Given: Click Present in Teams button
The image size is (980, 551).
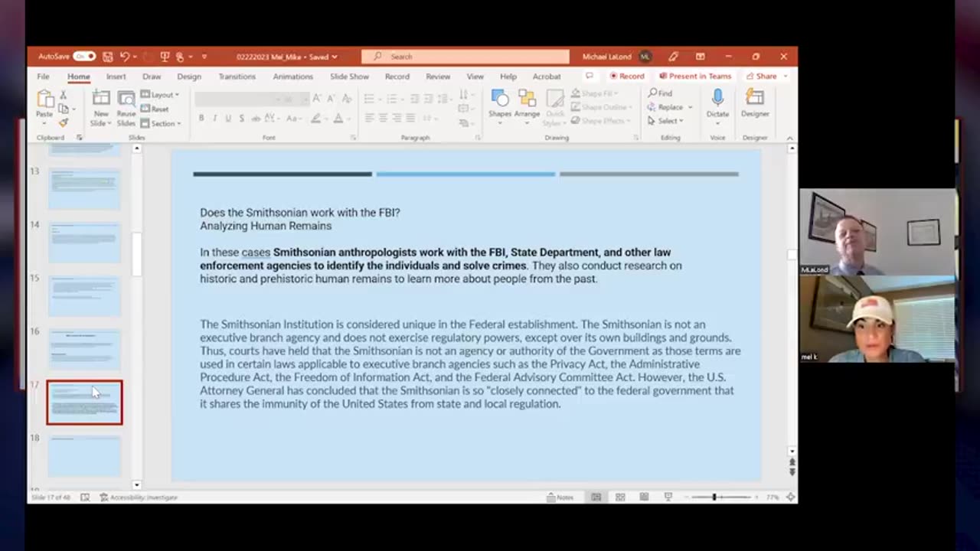Looking at the screenshot, I should [x=695, y=77].
